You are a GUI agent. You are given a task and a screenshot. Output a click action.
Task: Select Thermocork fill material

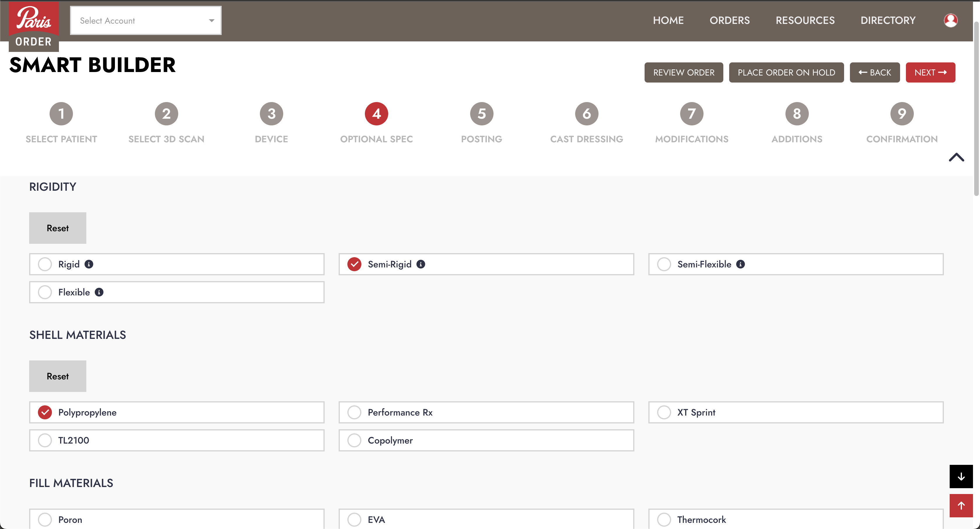point(796,519)
